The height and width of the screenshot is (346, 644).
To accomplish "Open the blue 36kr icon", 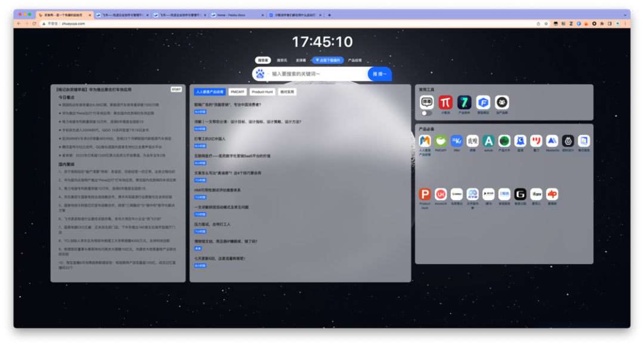I will (x=456, y=141).
